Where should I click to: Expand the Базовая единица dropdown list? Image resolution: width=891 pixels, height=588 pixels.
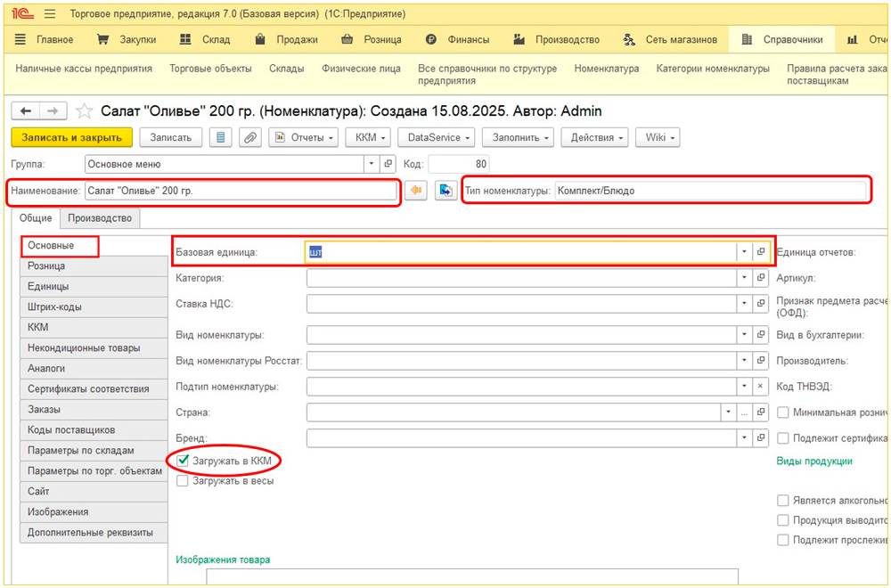pos(743,253)
